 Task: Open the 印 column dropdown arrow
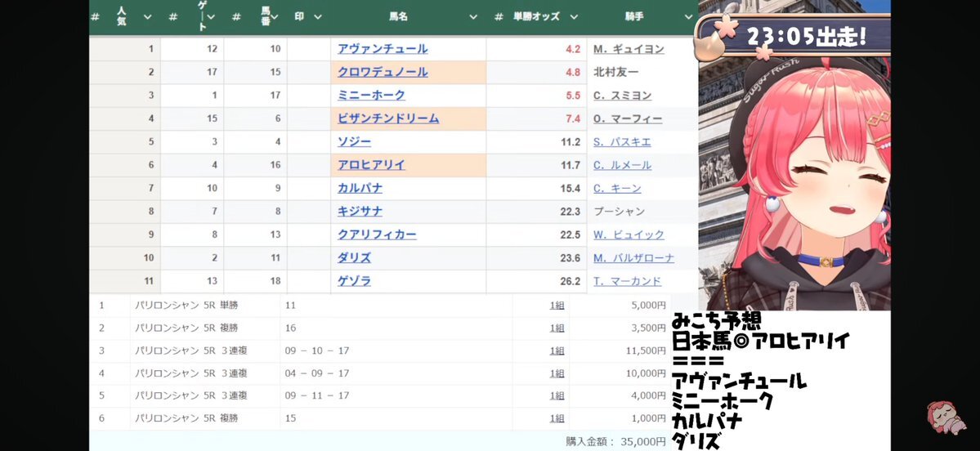(317, 17)
